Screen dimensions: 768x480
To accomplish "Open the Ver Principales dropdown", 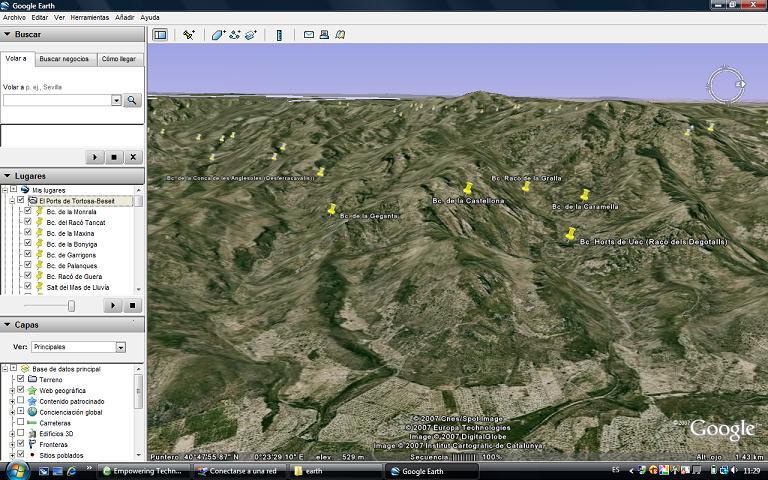I will coord(120,347).
